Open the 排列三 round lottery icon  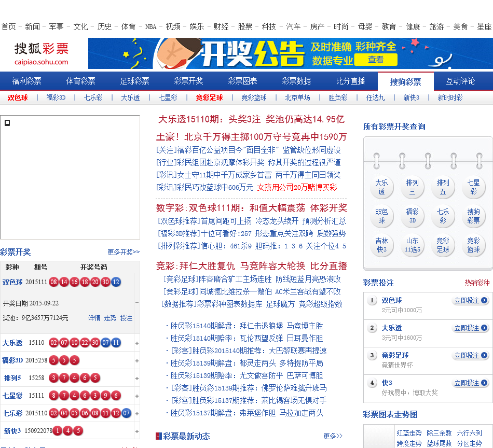click(412, 187)
